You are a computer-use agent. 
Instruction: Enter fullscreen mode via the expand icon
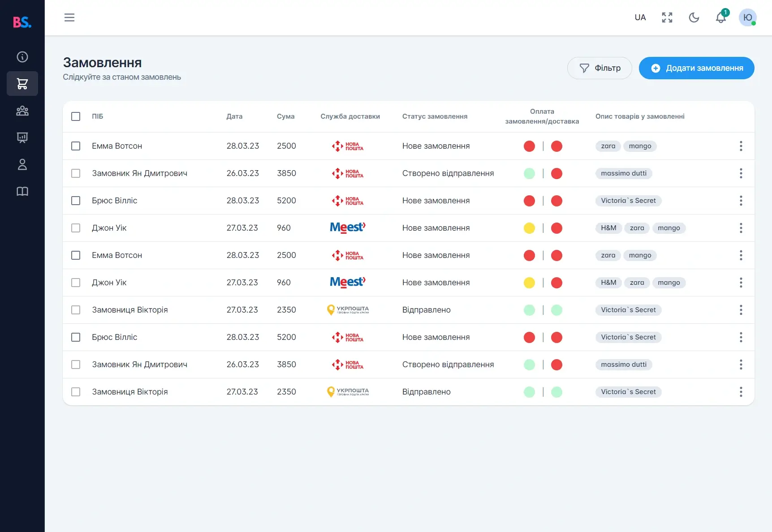(667, 17)
